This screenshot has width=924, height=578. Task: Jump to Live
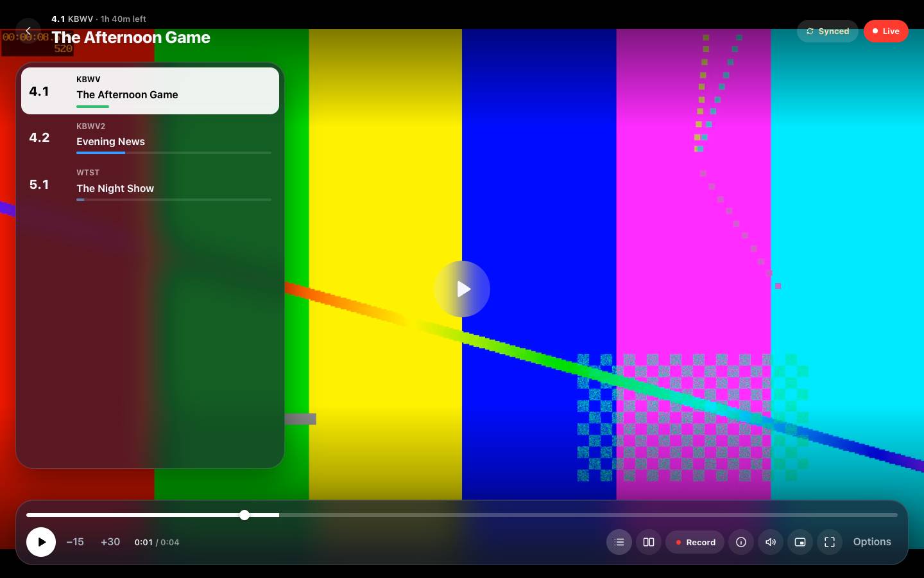click(886, 31)
